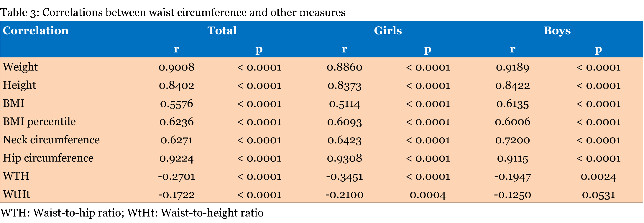Click the footnote defining WTH and WtHt
The width and height of the screenshot is (644, 223).
132,213
